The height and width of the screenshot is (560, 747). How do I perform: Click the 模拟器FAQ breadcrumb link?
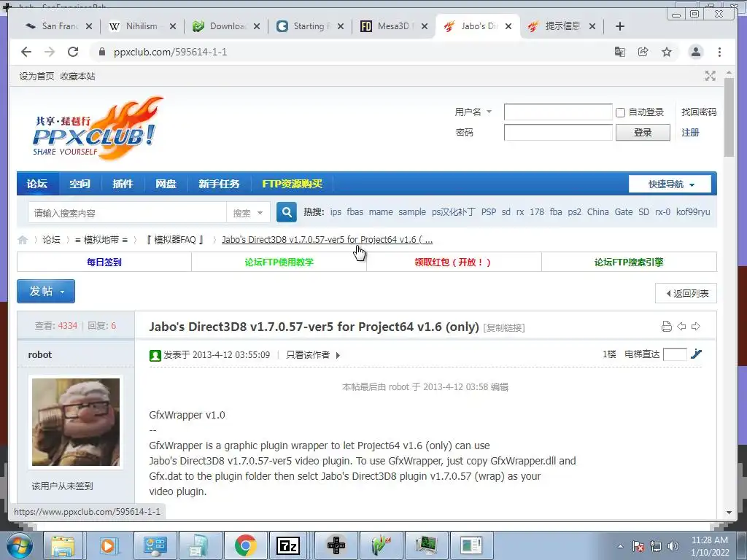175,239
